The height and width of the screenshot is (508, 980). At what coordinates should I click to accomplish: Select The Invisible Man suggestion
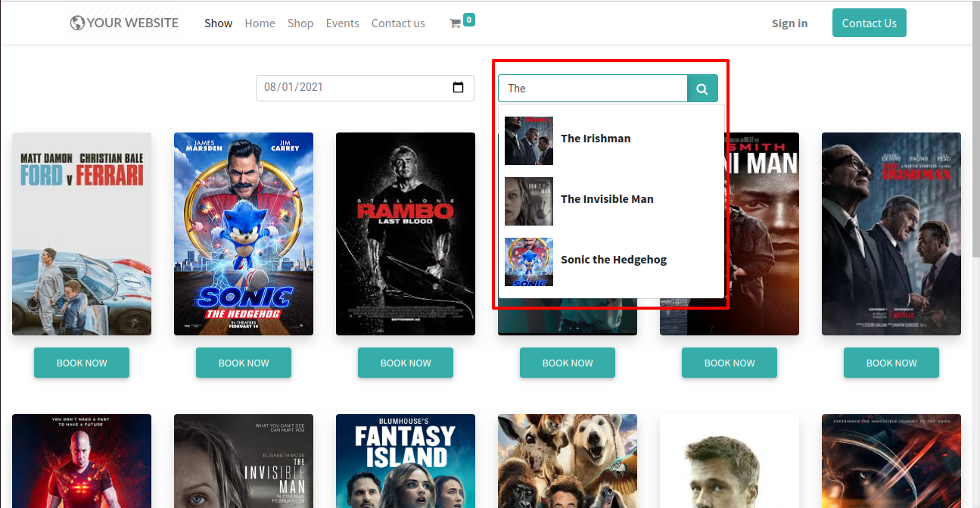tap(611, 201)
